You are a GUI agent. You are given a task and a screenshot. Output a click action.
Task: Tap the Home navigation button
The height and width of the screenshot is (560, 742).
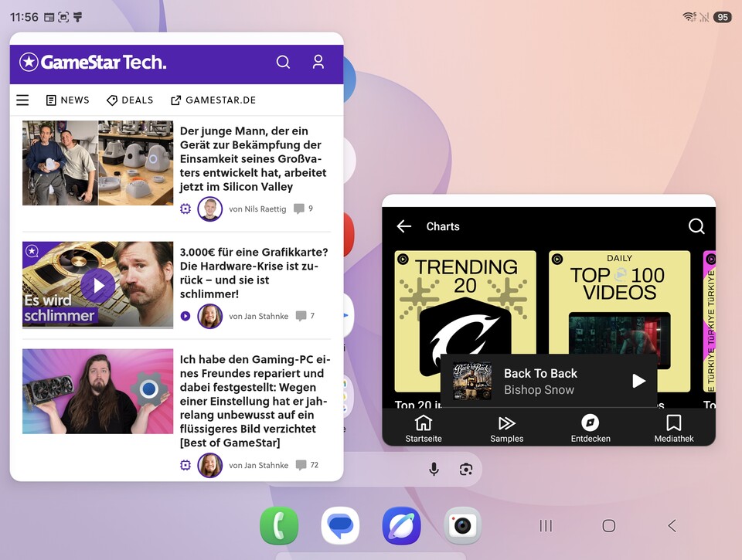pyautogui.click(x=609, y=526)
